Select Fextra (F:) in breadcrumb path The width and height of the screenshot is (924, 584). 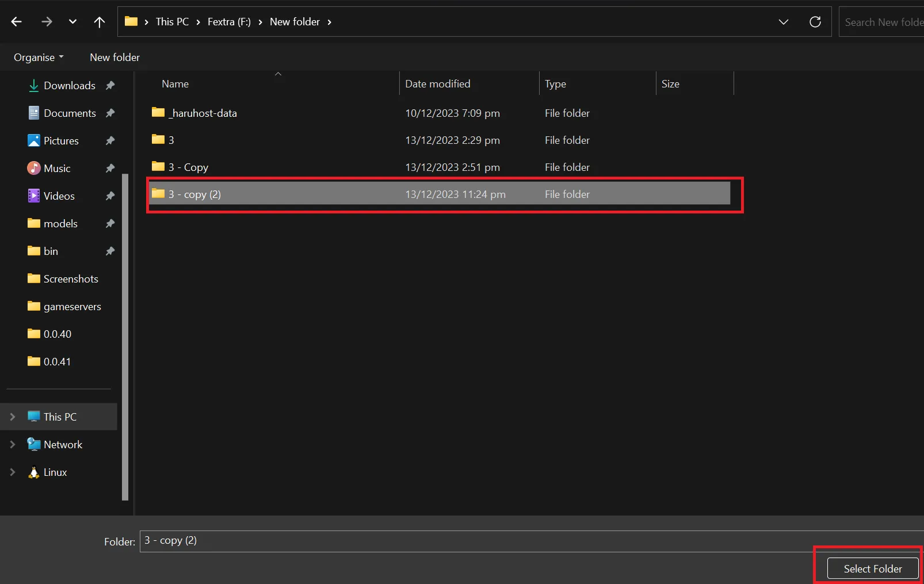point(229,22)
